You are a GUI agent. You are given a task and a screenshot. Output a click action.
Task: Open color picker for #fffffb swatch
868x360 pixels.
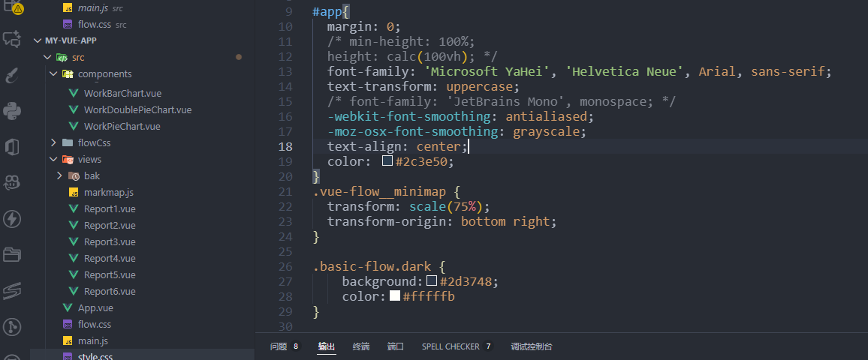click(x=395, y=295)
